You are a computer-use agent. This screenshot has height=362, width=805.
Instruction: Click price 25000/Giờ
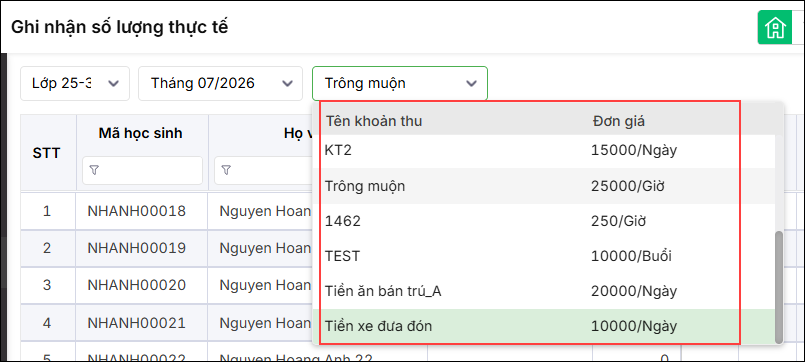[628, 186]
